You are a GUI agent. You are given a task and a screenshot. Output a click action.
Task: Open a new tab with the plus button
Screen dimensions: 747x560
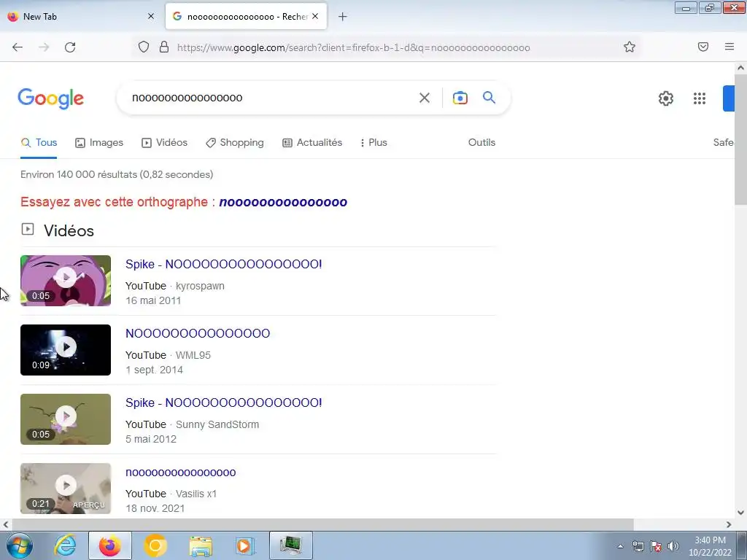(x=343, y=17)
